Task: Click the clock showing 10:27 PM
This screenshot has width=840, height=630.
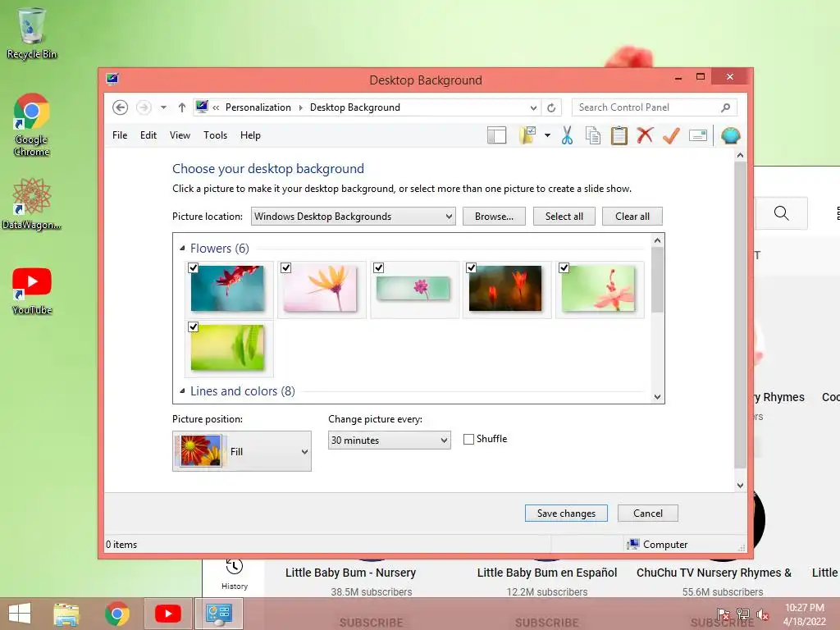Action: click(804, 608)
